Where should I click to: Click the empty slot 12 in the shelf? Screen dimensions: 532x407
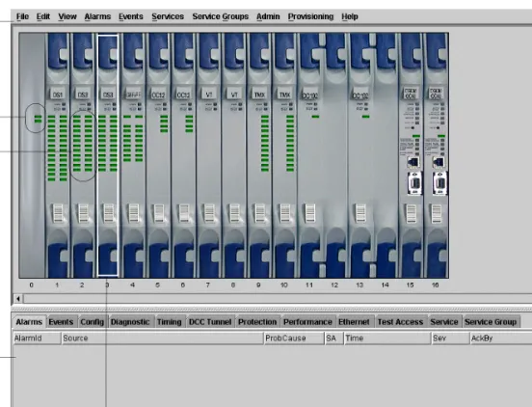pyautogui.click(x=334, y=155)
